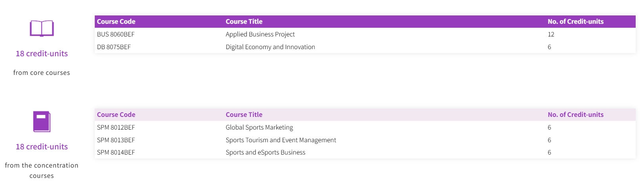Image resolution: width=644 pixels, height=189 pixels.
Task: Click Course Code header in concentration table
Action: (x=116, y=115)
